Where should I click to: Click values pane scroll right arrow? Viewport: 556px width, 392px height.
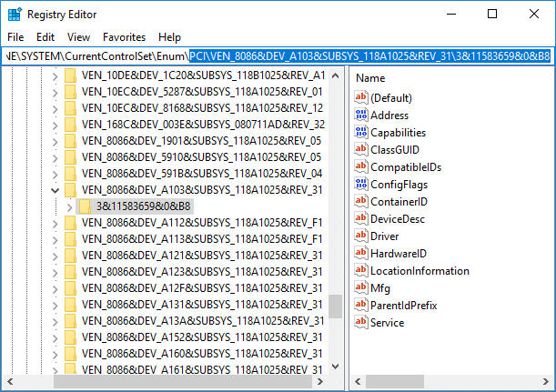[546, 381]
